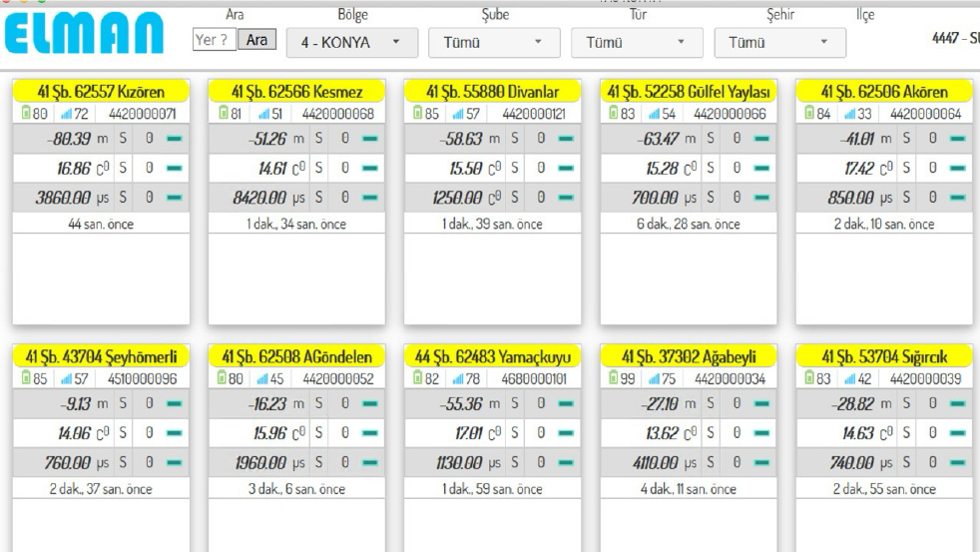This screenshot has width=980, height=552.
Task: Click the 1960.00 µs reading
Action: 260,462
